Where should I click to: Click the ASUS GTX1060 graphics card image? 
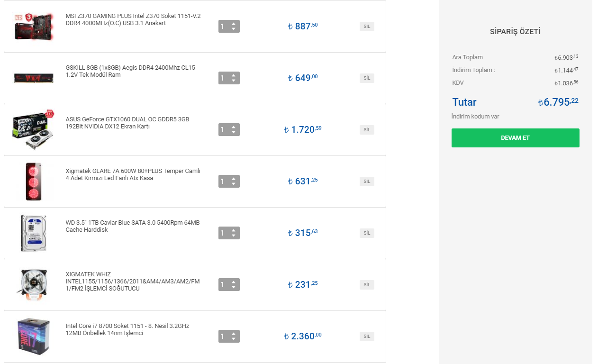point(33,130)
